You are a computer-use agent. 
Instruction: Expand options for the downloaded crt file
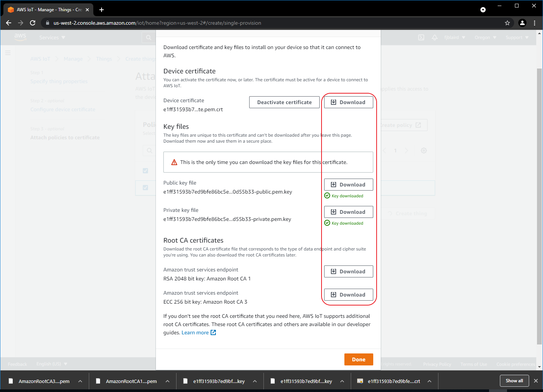click(429, 381)
